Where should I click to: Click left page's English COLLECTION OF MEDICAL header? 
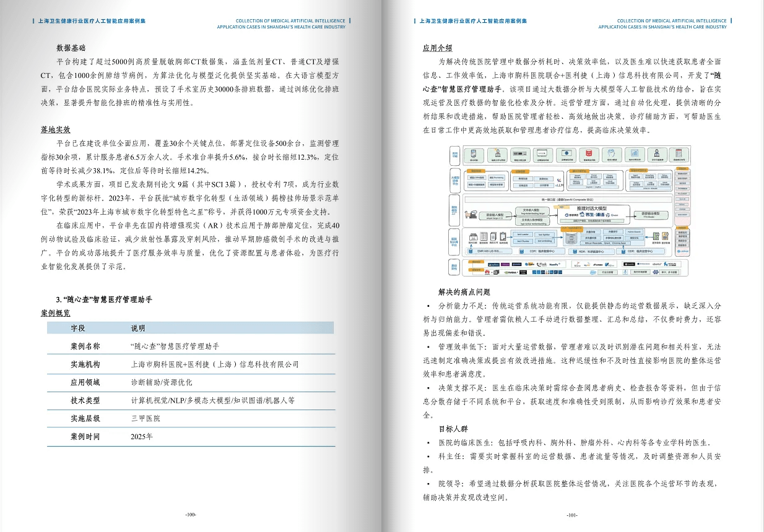pos(290,20)
